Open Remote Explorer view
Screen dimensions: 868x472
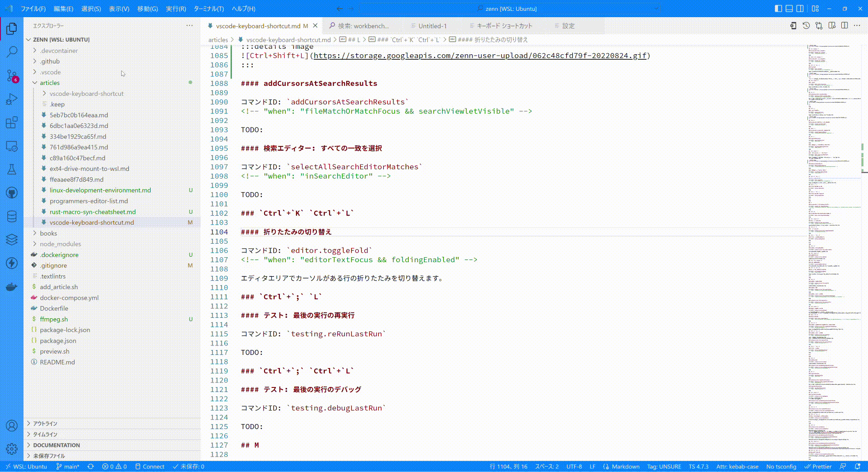click(12, 146)
